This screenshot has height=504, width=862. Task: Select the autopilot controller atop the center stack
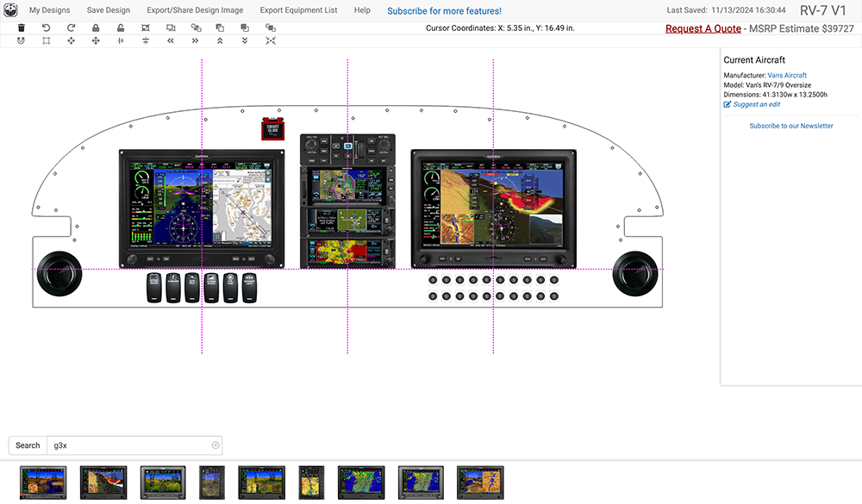point(347,150)
